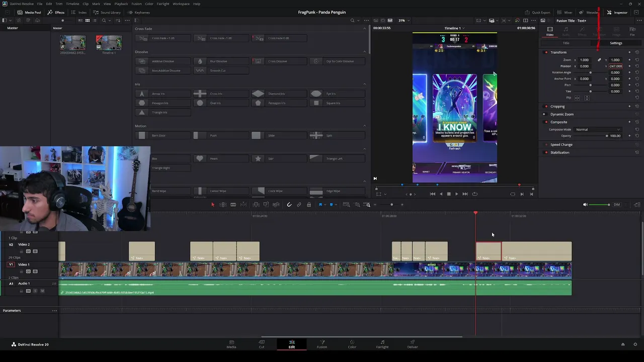
Task: Open the Timeline 1 name dropdown
Action: click(454, 28)
